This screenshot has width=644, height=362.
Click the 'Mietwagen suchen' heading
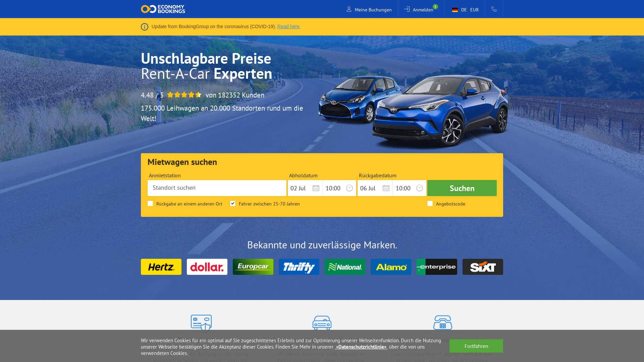point(182,162)
